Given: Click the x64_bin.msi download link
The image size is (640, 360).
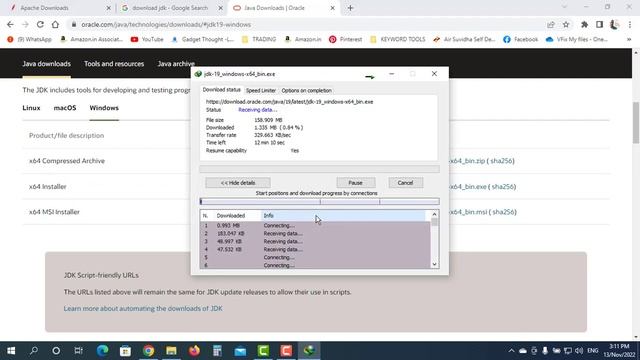Looking at the screenshot, I should coord(468,212).
